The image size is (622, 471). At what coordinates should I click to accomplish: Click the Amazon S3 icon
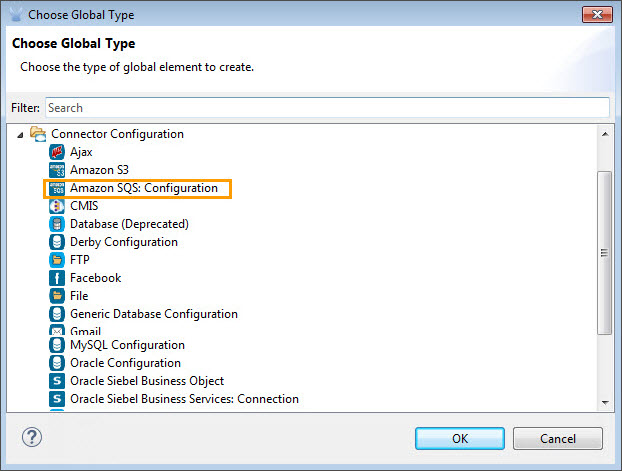click(x=57, y=170)
